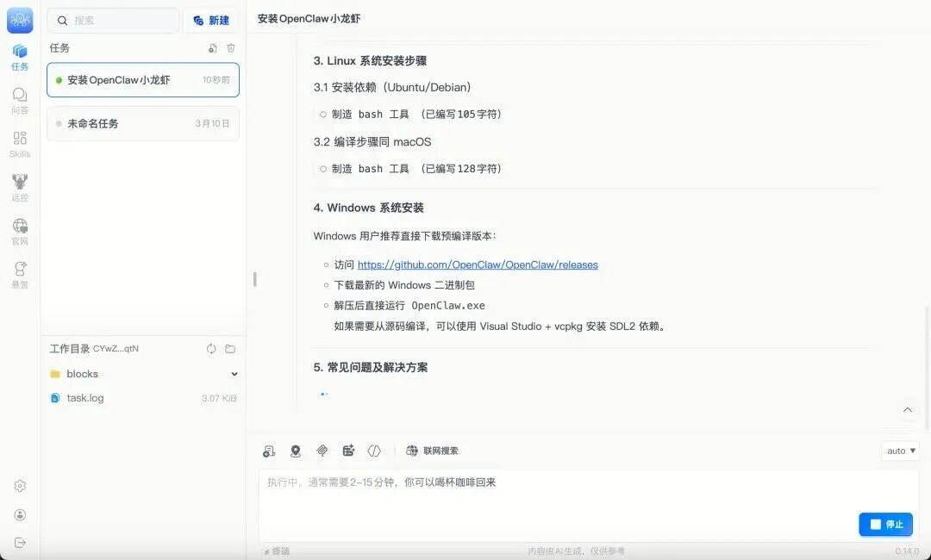Refresh the 工作目录 working directory
Viewport: 931px width, 560px height.
(x=210, y=349)
